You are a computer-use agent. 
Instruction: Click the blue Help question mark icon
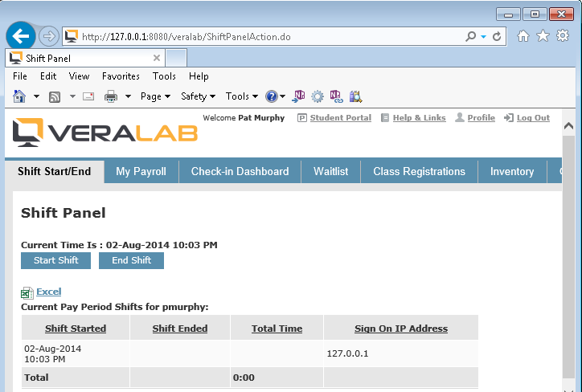(272, 96)
